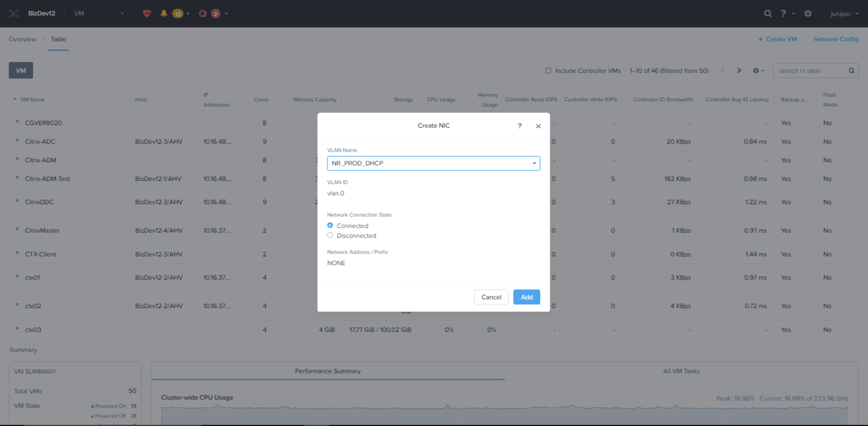Open the juniper user menu
868x426 pixels.
pos(844,14)
